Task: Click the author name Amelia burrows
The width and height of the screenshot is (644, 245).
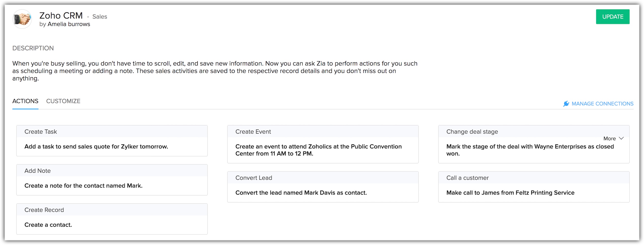Action: (69, 24)
